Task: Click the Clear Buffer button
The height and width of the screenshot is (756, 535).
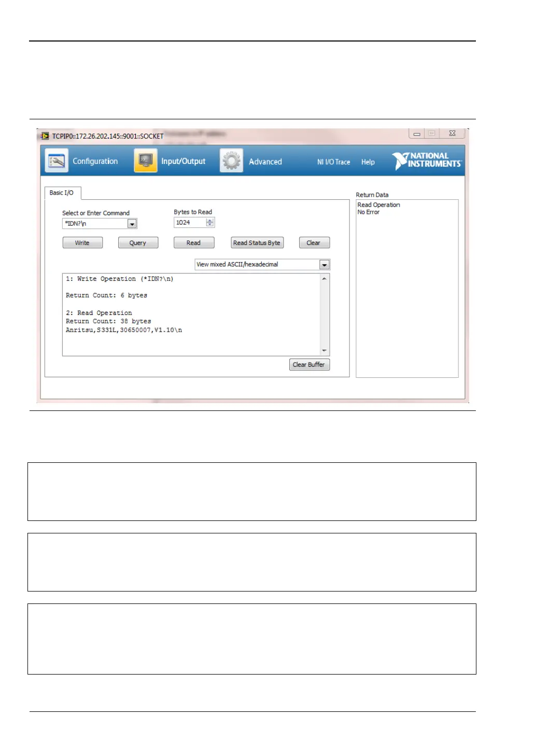Action: pyautogui.click(x=309, y=365)
